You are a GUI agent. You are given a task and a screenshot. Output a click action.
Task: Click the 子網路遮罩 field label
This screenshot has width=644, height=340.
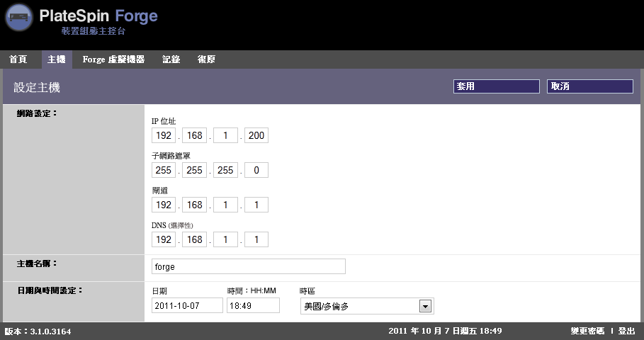tap(171, 156)
